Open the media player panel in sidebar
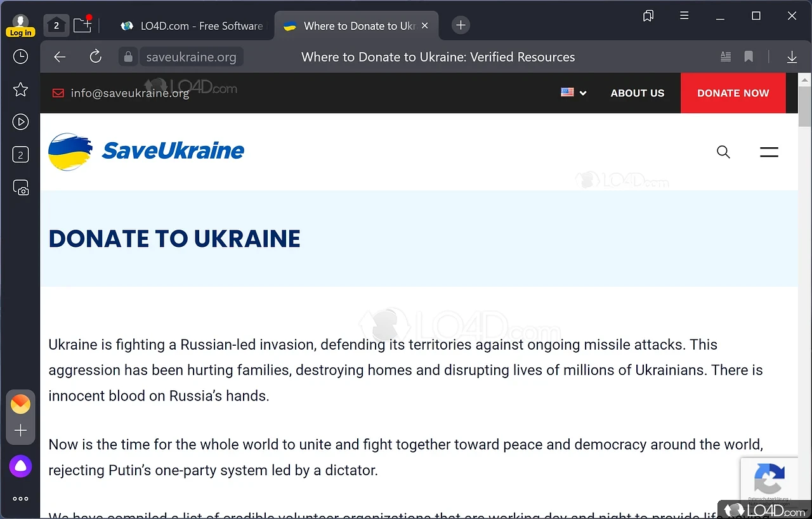This screenshot has height=519, width=812. pos(20,122)
